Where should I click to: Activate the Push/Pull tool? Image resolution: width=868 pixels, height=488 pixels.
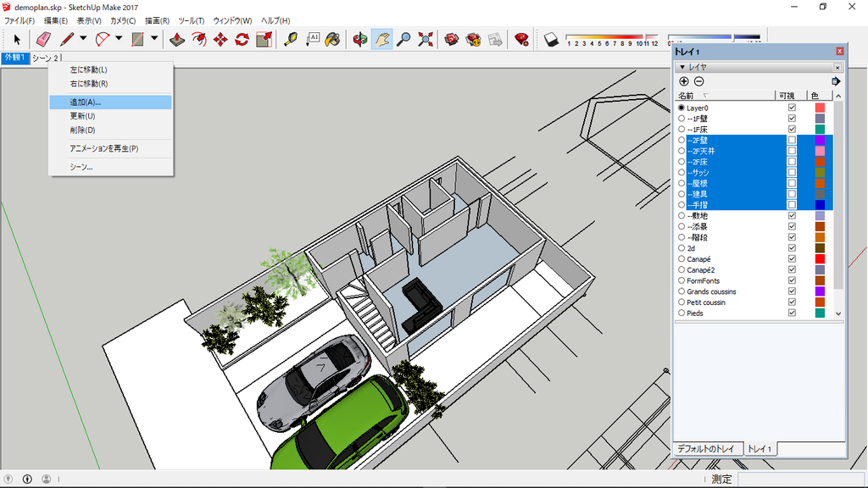click(x=177, y=39)
